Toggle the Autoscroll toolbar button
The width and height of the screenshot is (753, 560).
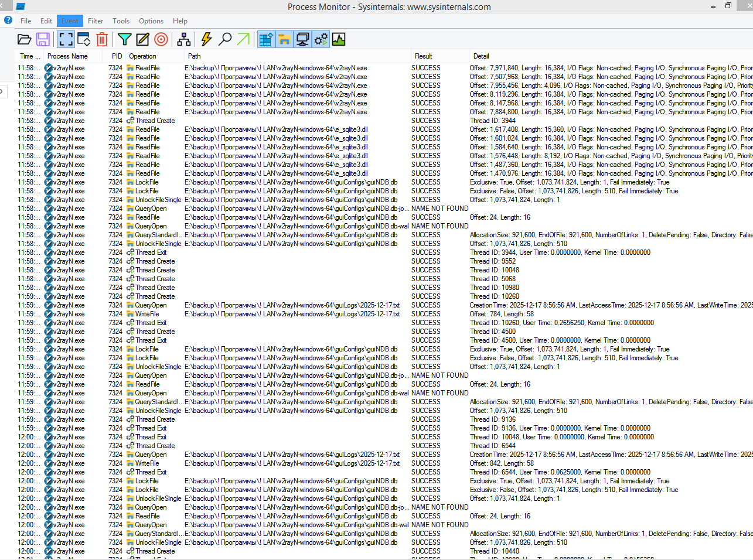pyautogui.click(x=84, y=39)
